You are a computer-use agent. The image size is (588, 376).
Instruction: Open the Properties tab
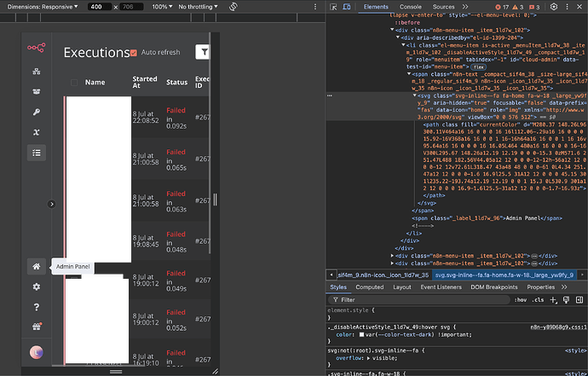(x=540, y=287)
